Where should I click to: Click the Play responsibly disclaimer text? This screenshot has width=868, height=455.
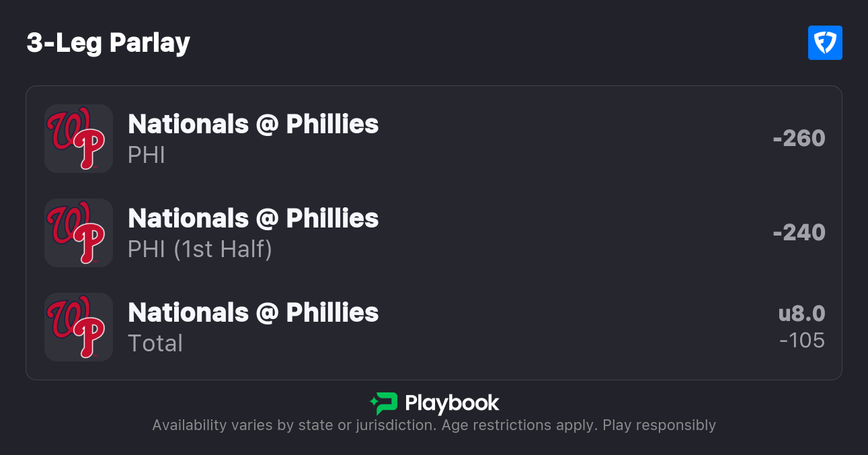point(659,425)
